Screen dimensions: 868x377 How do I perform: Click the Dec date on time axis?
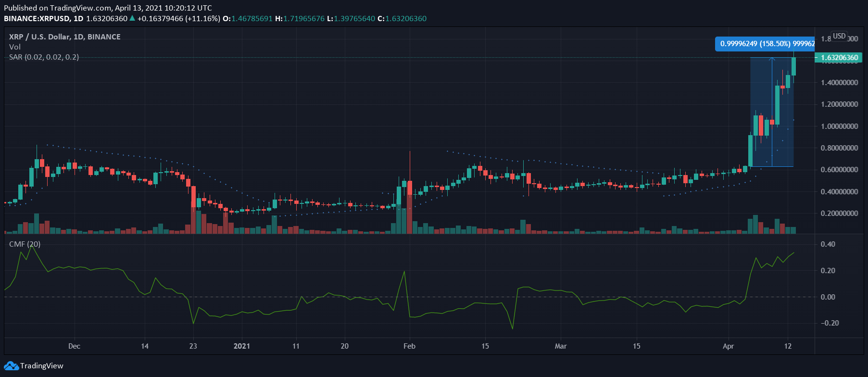pyautogui.click(x=74, y=346)
